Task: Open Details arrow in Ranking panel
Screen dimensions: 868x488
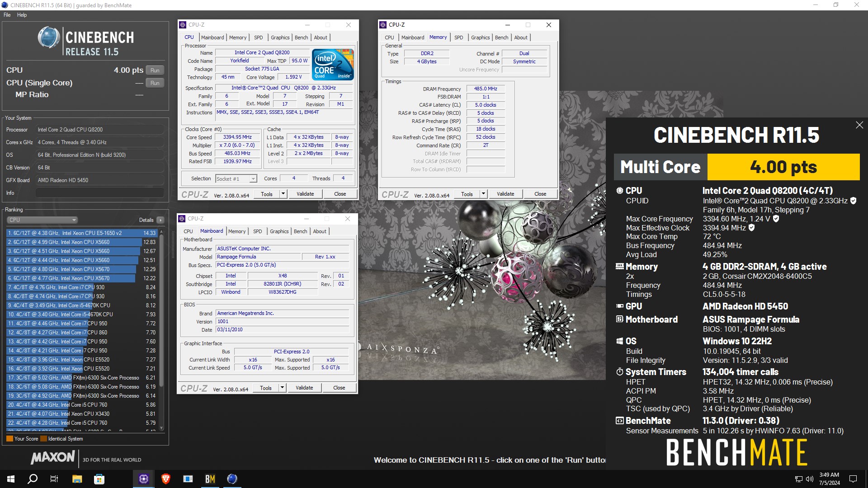Action: point(160,220)
